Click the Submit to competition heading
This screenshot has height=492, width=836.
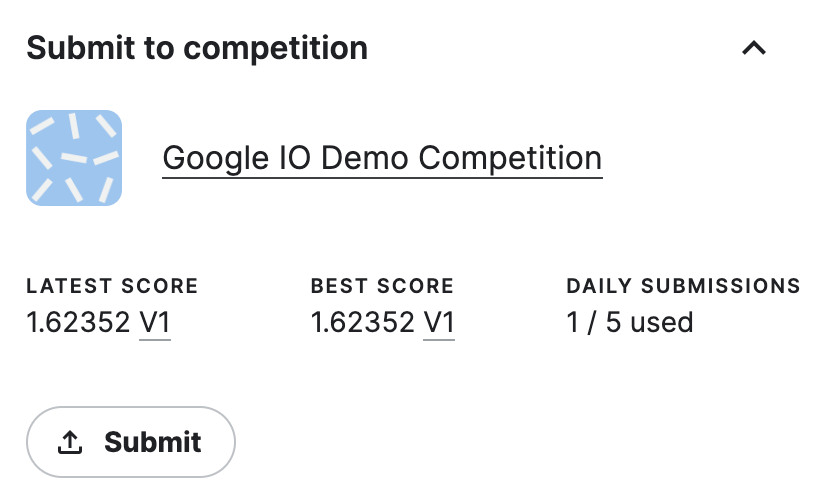[197, 47]
